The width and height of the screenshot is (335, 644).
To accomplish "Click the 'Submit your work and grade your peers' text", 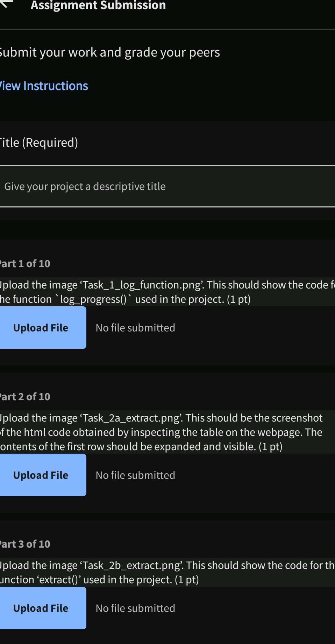I will coord(109,52).
